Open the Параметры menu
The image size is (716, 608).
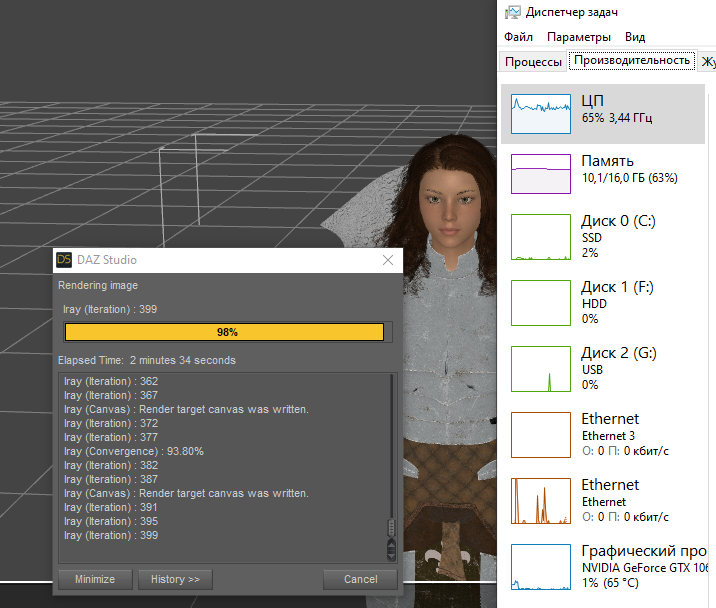click(x=578, y=37)
